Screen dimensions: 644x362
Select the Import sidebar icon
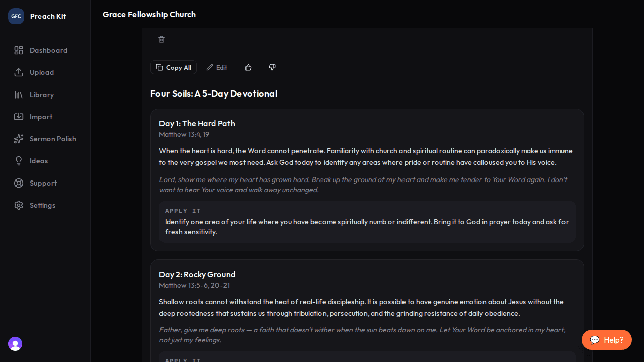click(x=19, y=117)
